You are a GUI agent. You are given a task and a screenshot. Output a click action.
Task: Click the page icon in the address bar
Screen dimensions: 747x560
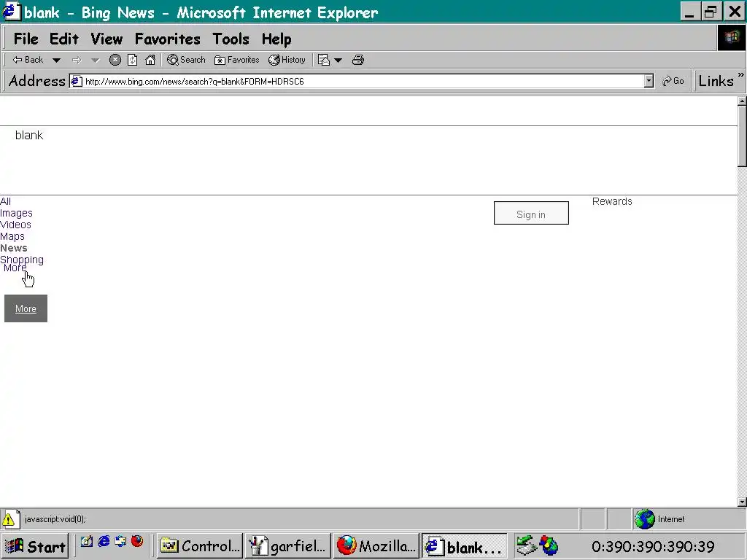(x=76, y=82)
